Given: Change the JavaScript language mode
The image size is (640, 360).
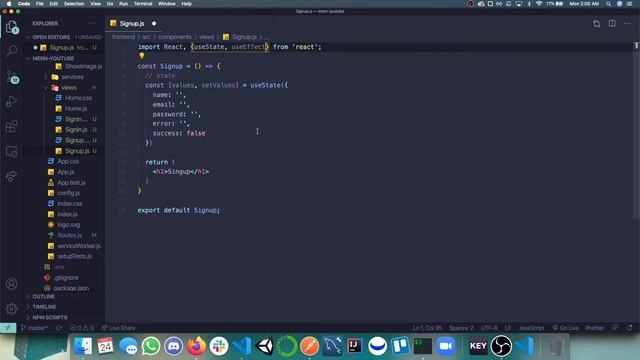Looking at the screenshot, I should pos(531,328).
